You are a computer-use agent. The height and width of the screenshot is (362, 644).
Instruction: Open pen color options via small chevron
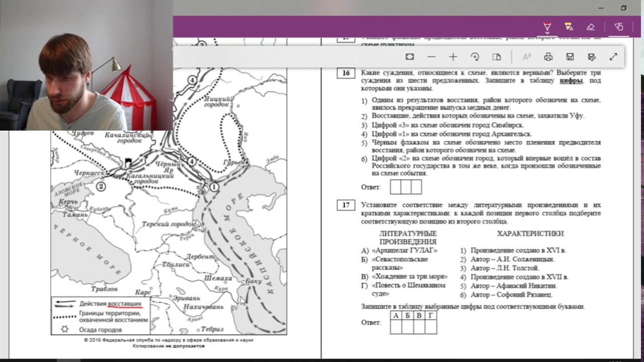[x=547, y=33]
